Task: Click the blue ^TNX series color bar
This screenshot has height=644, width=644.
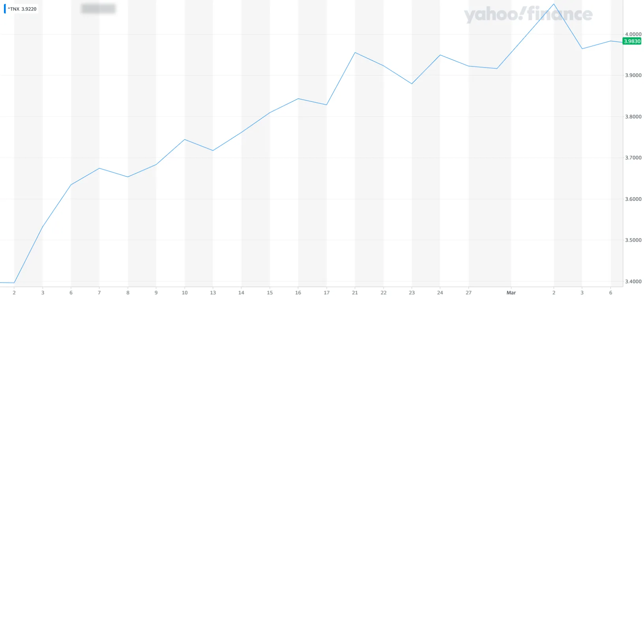Action: 5,9
